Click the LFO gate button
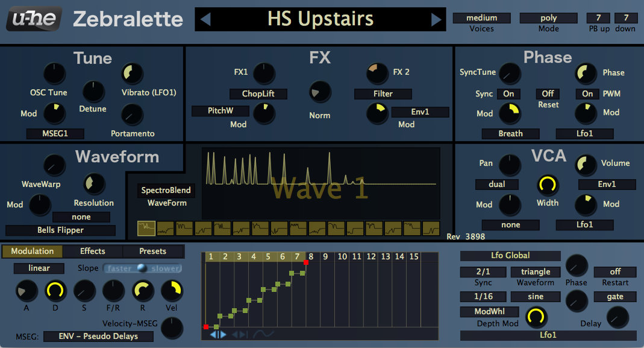 pyautogui.click(x=615, y=297)
